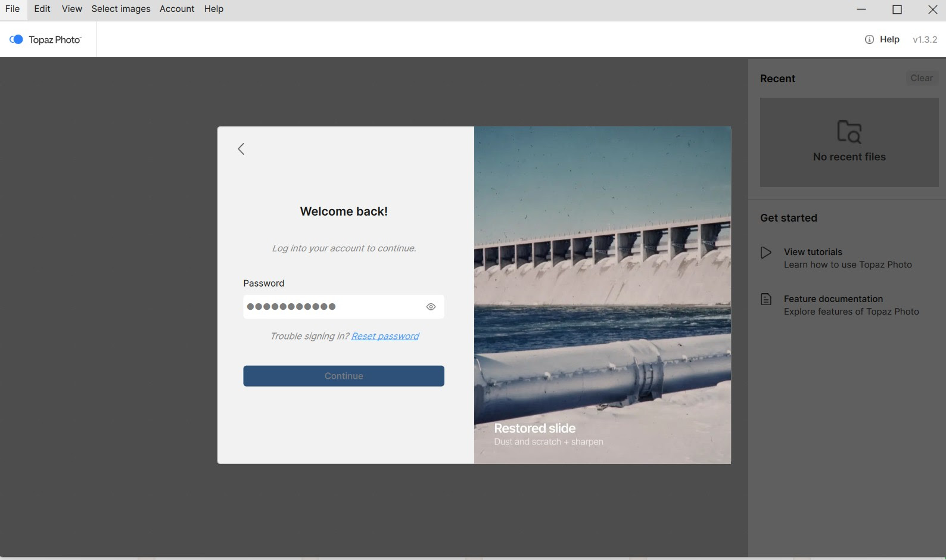Click the Topaz Photo logo icon
This screenshot has width=946, height=560.
click(16, 39)
